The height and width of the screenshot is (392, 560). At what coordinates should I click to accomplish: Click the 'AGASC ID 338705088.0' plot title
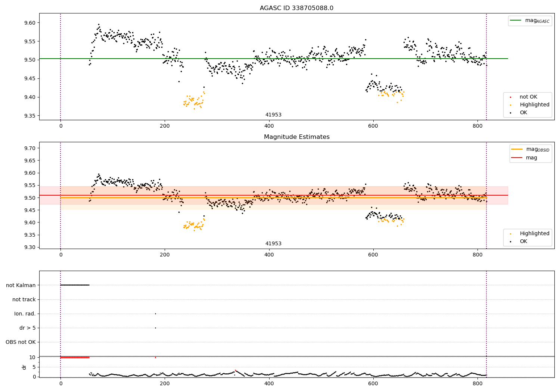(296, 8)
